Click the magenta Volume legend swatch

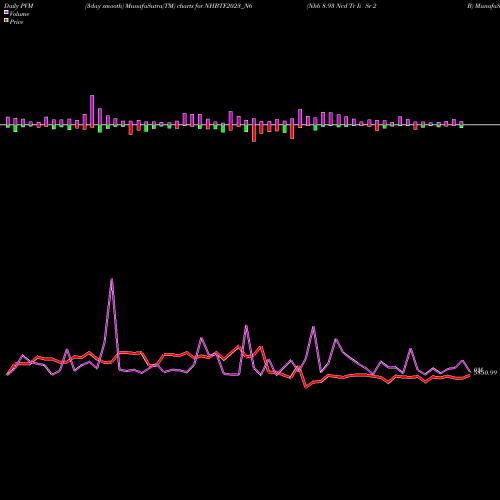click(x=6, y=12)
